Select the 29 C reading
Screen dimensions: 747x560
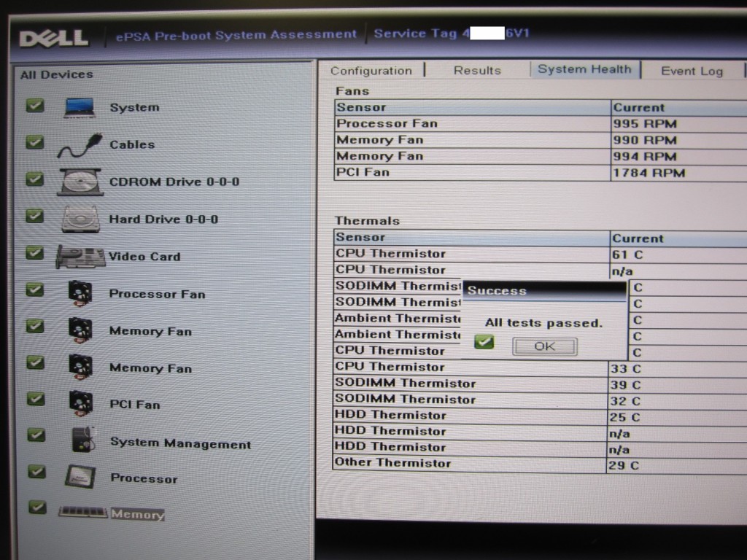[x=624, y=465]
